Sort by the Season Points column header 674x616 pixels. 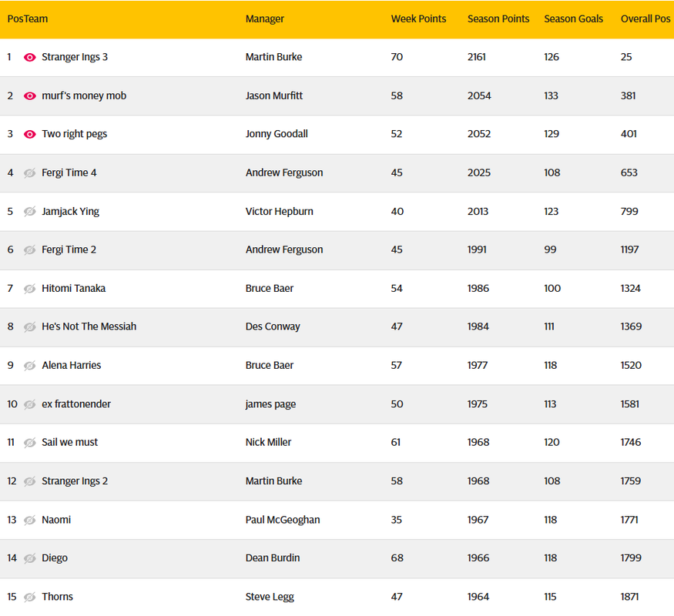[498, 19]
